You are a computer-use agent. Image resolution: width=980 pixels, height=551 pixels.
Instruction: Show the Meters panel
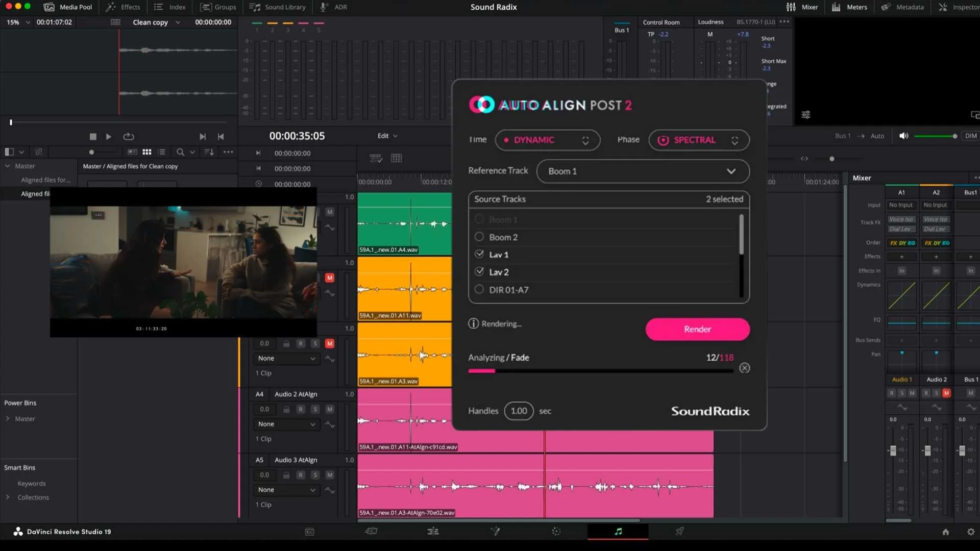849,7
